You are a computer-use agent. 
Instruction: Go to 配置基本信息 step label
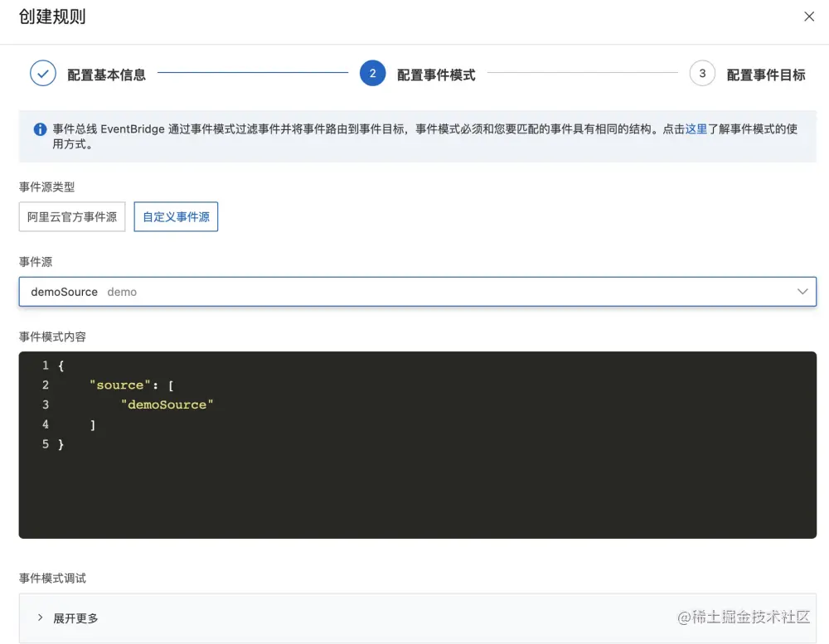106,75
